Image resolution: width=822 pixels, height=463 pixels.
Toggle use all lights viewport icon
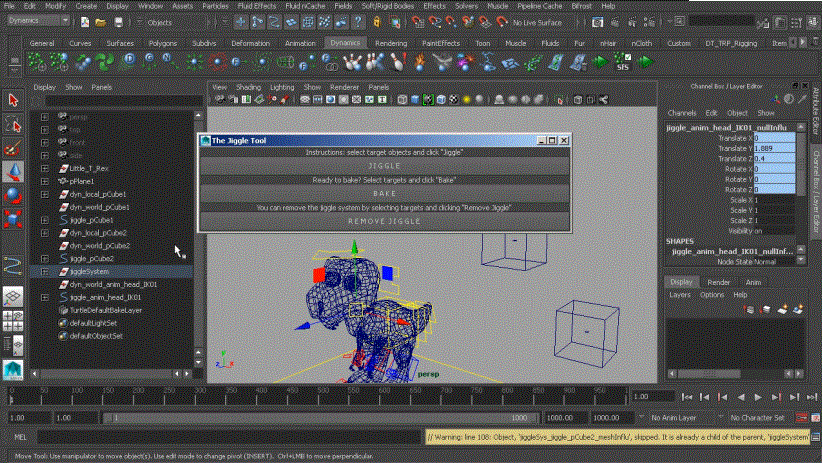[467, 100]
